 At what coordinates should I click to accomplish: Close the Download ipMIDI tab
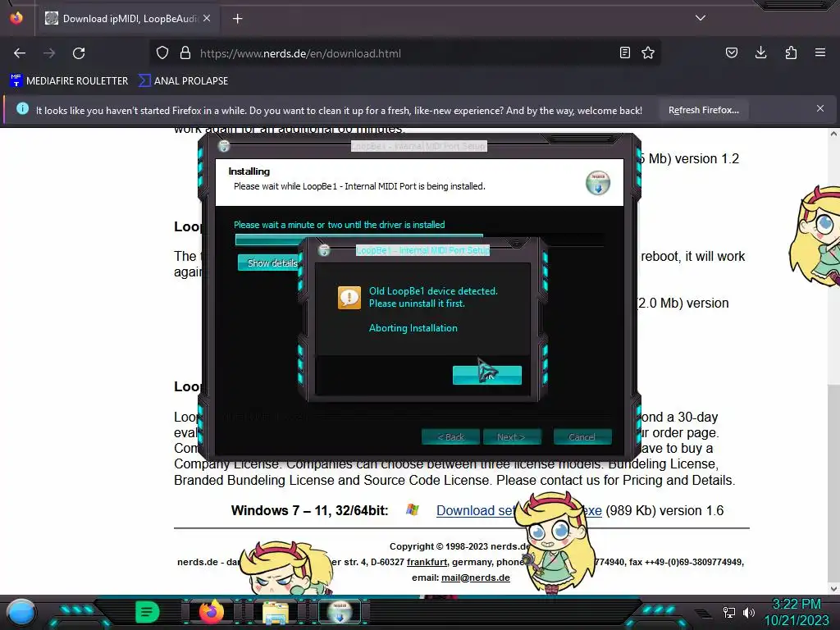pos(207,18)
